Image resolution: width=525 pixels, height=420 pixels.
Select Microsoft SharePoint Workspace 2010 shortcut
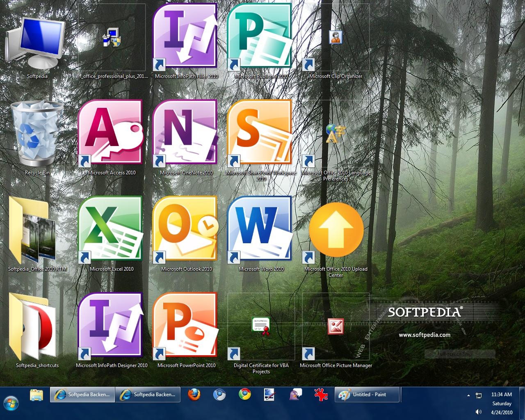(260, 132)
